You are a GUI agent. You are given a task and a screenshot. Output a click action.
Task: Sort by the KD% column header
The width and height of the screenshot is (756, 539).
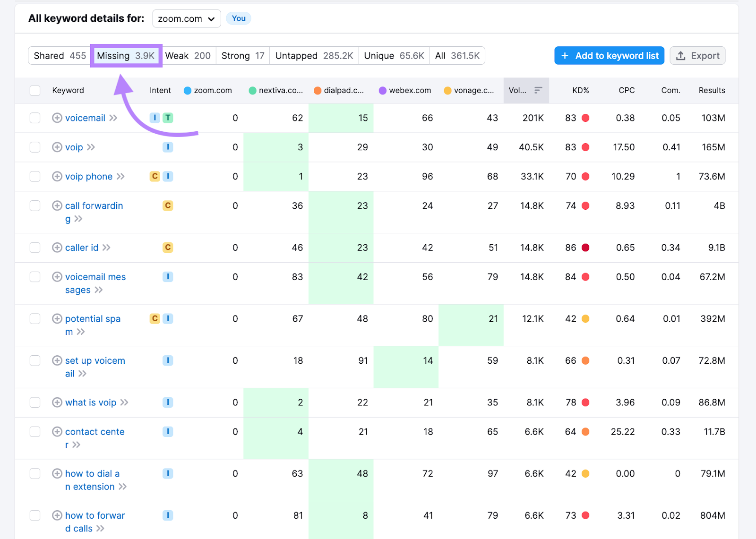click(580, 90)
